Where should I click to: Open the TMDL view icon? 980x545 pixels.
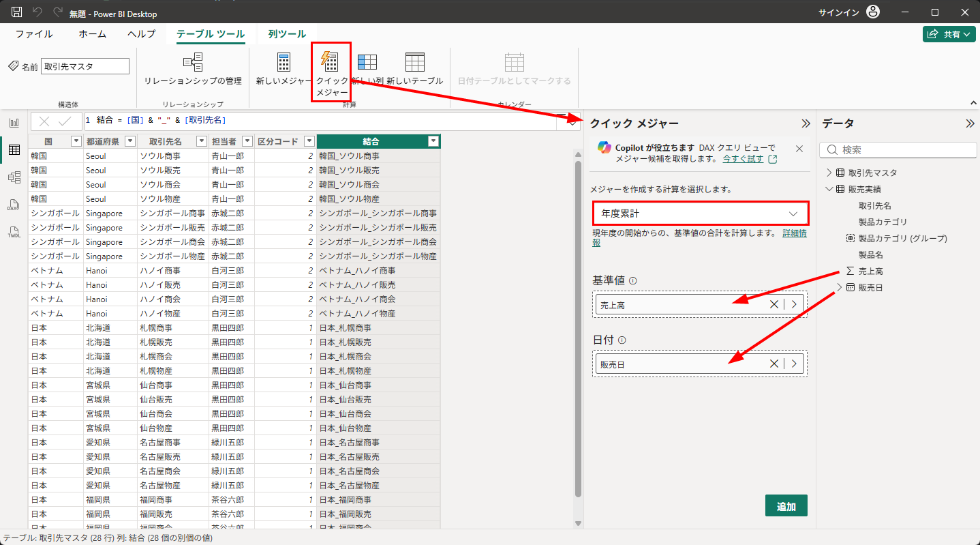[14, 232]
